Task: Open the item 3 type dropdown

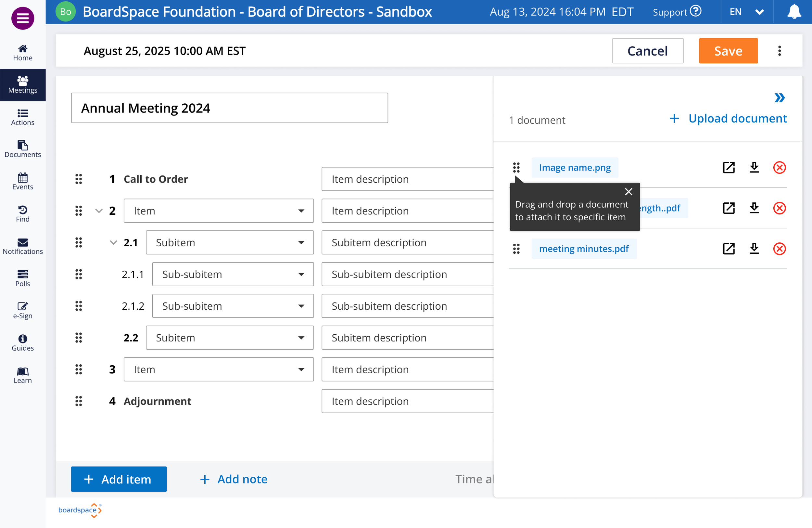Action: pyautogui.click(x=218, y=369)
